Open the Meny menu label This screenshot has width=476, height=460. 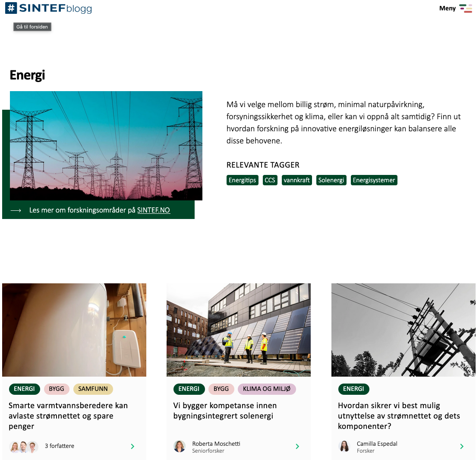pos(447,8)
